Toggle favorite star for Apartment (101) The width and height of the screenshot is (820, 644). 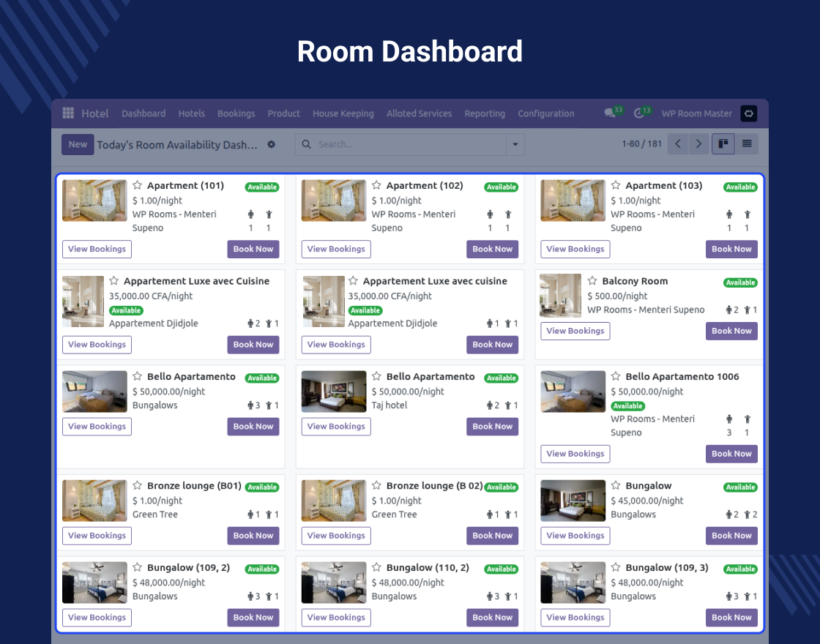tap(138, 186)
